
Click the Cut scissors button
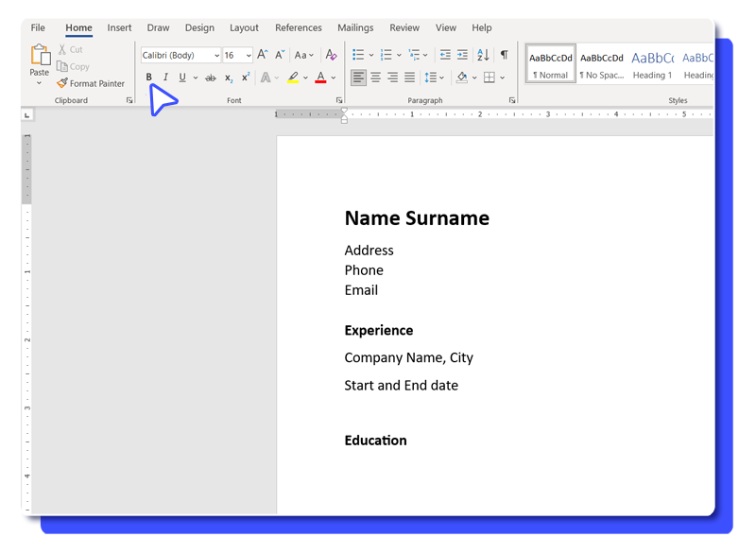click(70, 49)
